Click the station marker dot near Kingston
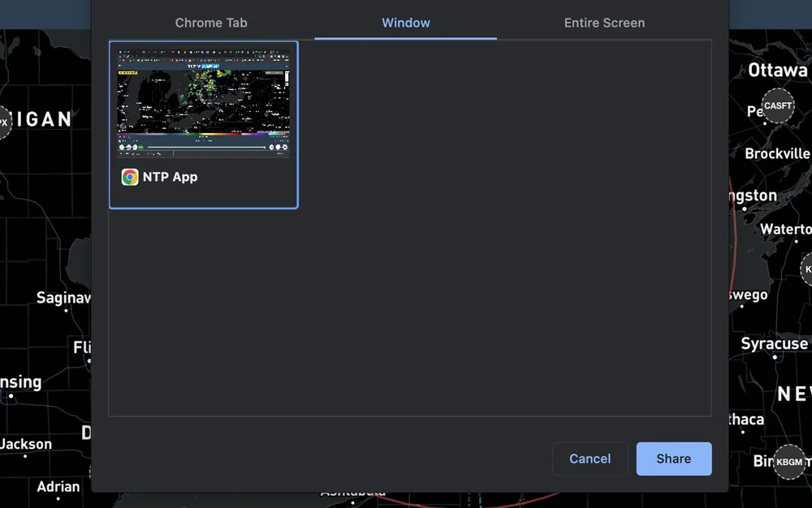This screenshot has width=812, height=508. [746, 207]
